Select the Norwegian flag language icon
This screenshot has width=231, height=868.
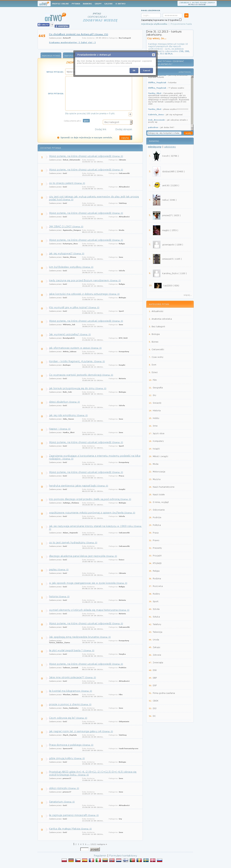click(x=112, y=860)
